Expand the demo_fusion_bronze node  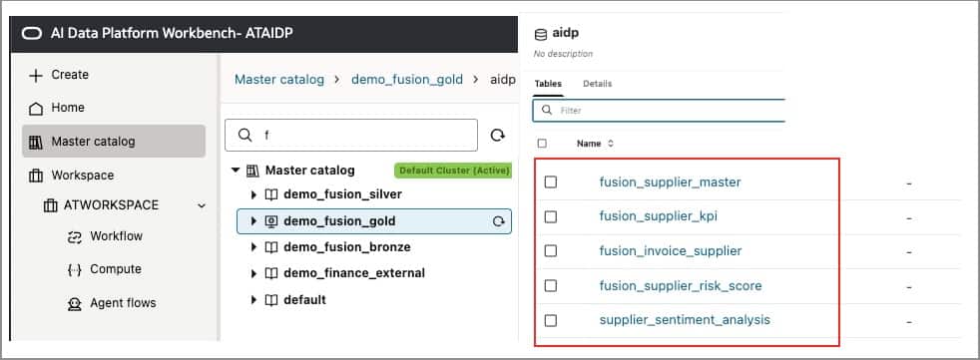[x=253, y=247]
